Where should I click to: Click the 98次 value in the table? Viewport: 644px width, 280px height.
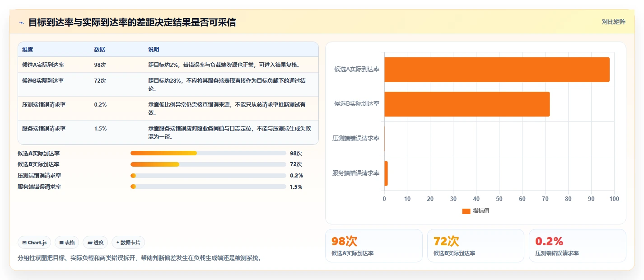[100, 65]
